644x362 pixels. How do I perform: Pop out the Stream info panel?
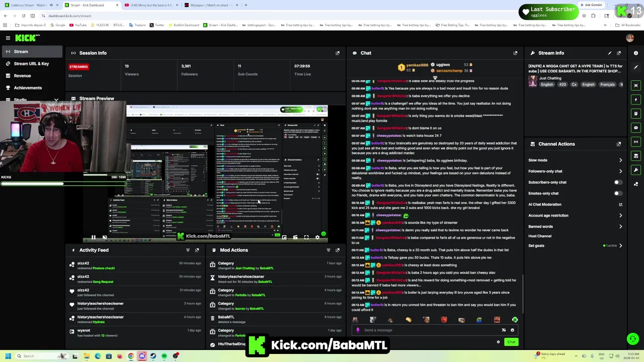tap(619, 53)
